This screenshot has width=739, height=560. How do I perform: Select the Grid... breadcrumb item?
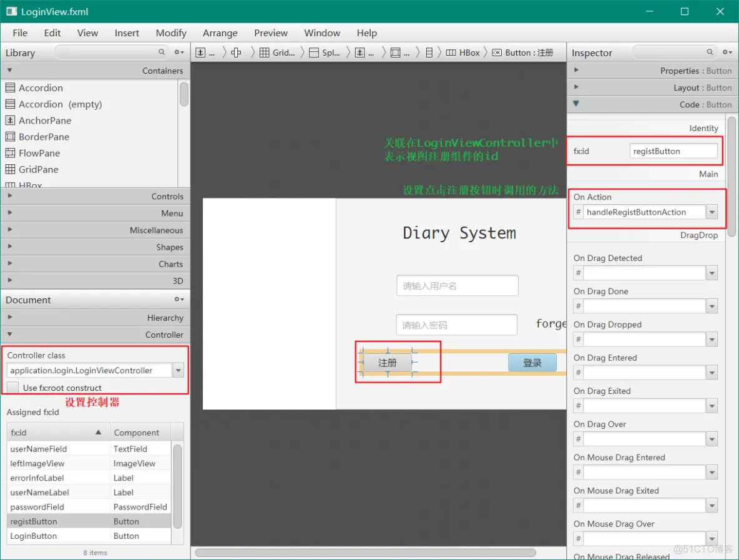click(277, 52)
